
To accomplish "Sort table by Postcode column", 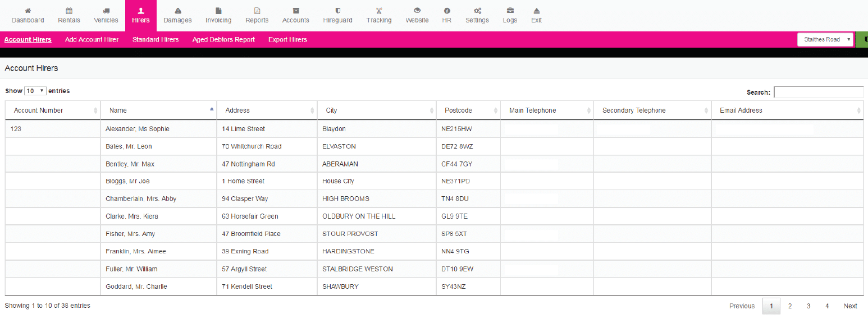I will point(468,110).
